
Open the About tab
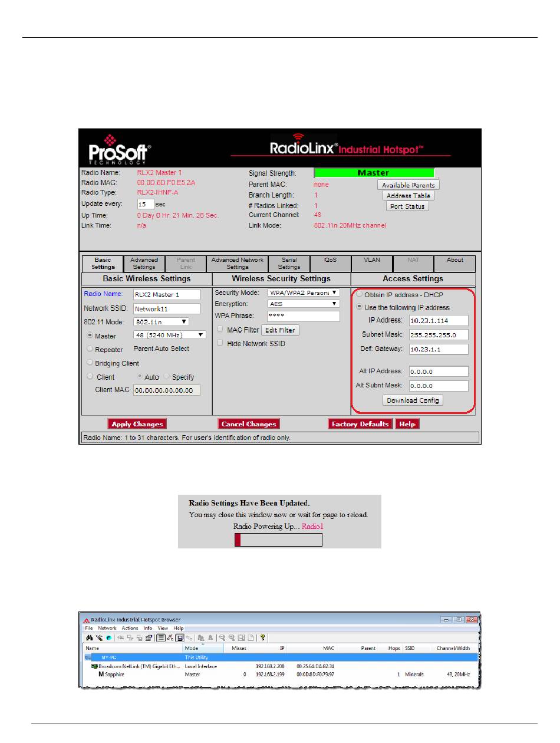point(455,264)
